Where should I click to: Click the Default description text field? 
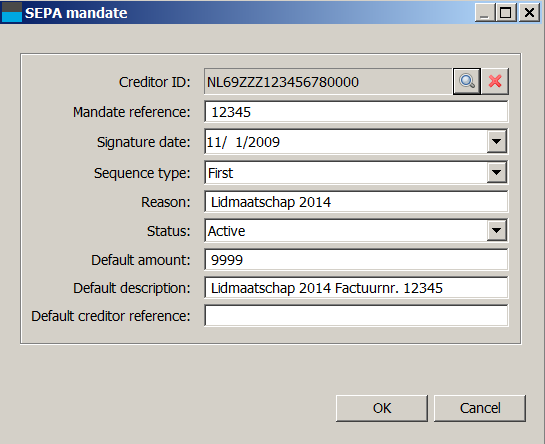click(x=356, y=288)
